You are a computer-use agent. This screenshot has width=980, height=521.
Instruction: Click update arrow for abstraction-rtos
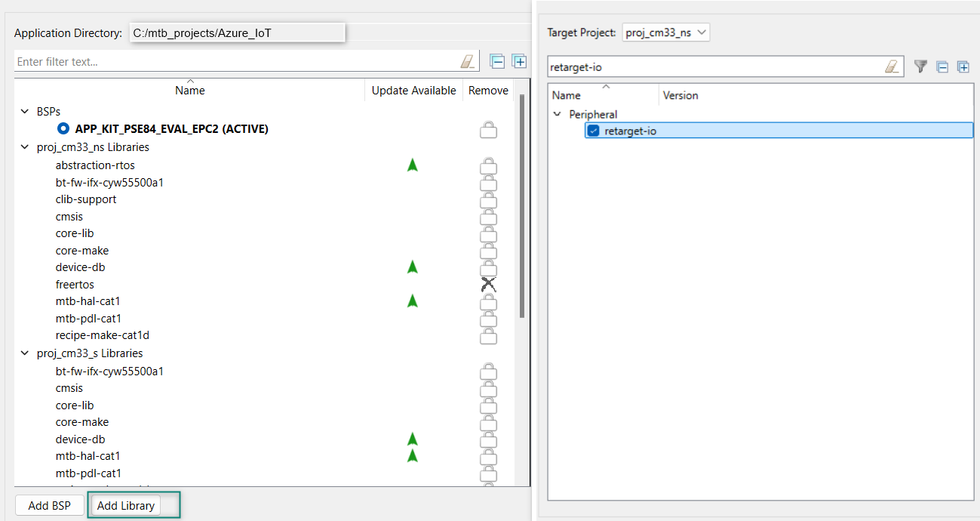(412, 165)
